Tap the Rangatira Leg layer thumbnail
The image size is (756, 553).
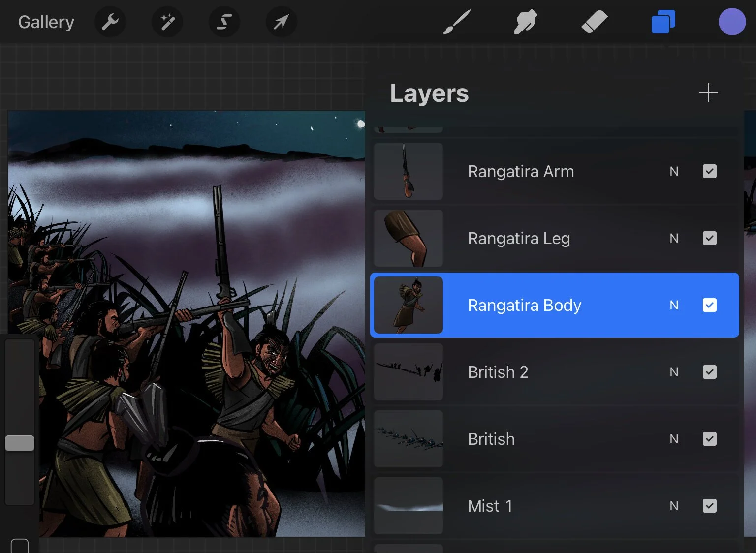coord(409,238)
